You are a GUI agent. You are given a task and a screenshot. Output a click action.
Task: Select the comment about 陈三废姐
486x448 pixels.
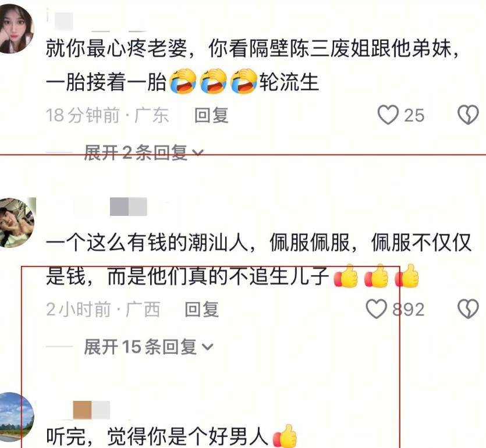(253, 65)
